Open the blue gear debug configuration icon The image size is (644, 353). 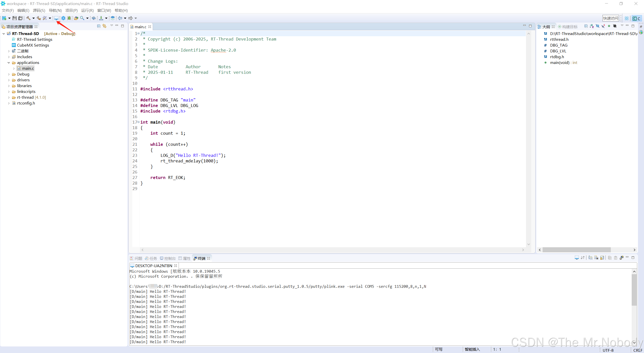click(63, 18)
